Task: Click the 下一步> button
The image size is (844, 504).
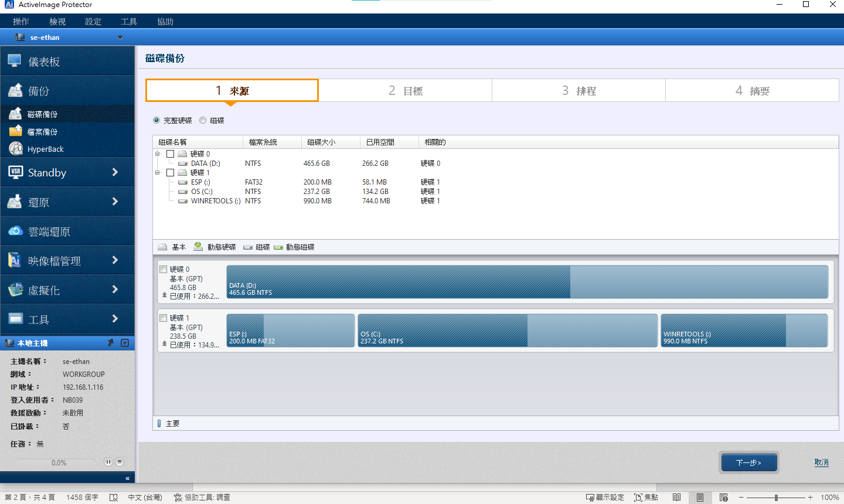Action: tap(748, 462)
